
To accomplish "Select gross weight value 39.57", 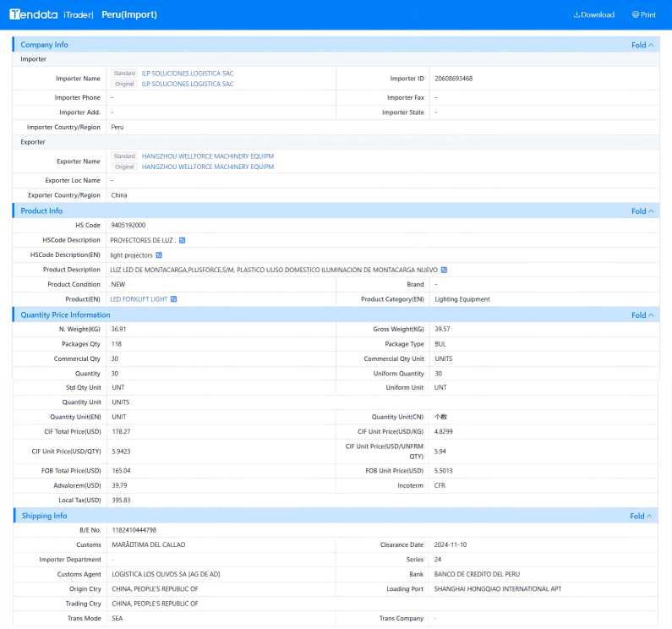I will pos(442,329).
